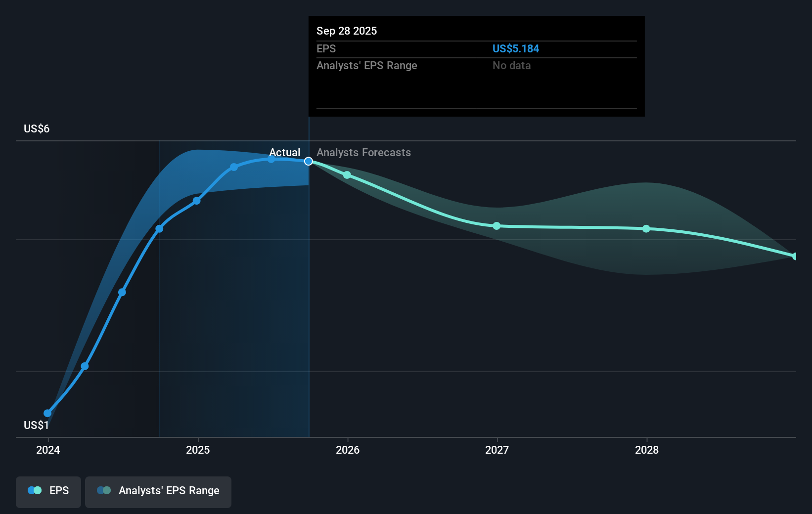Click the forecast point just before 2026
The image size is (812, 514).
point(347,175)
